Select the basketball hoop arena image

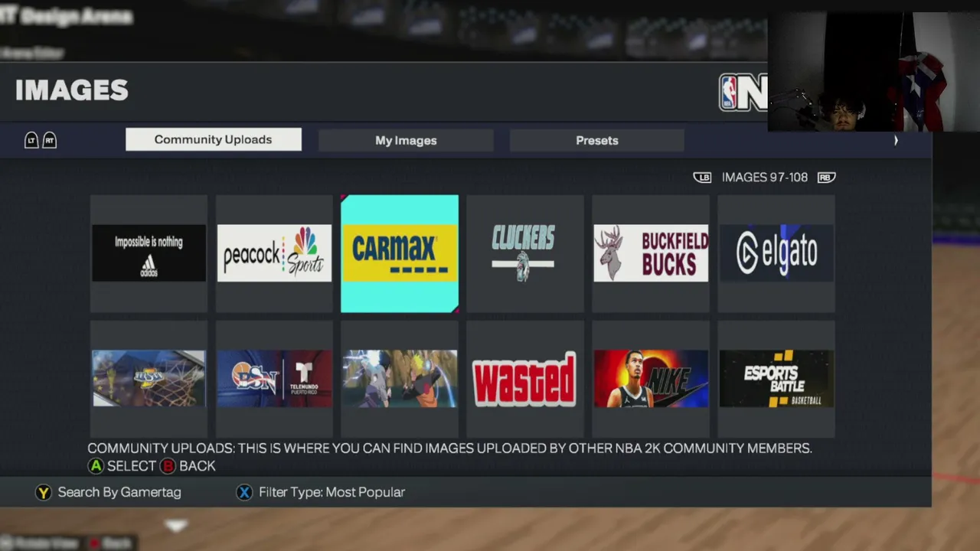point(149,379)
